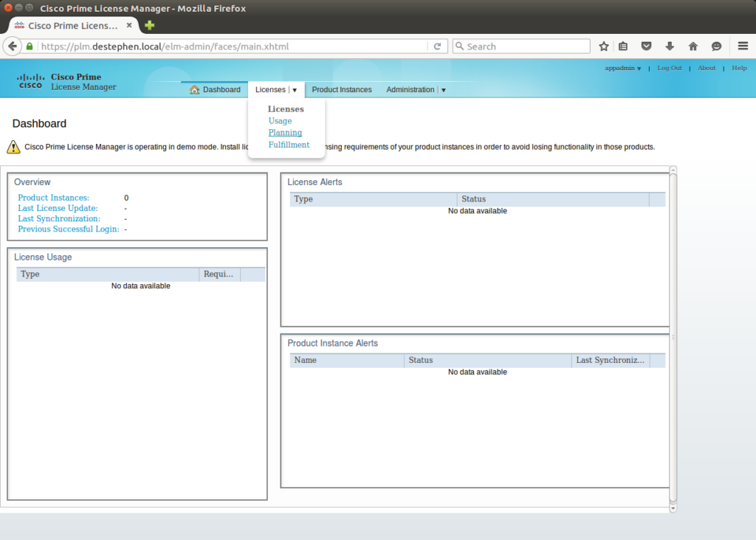
Task: Expand the Licenses menu arrow
Action: click(295, 90)
